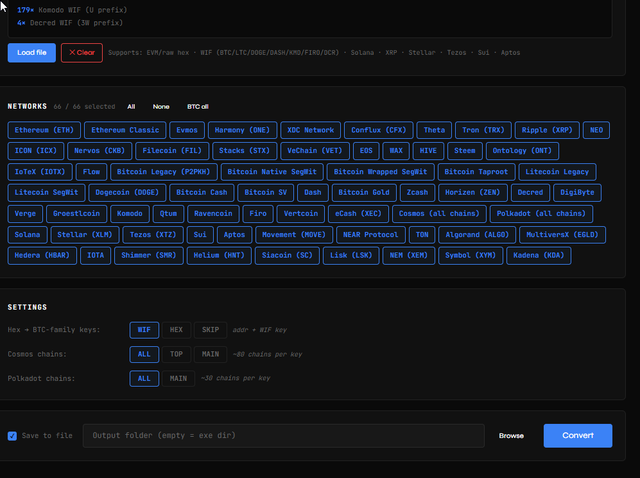
Task: Toggle the NEAR Protocol chip
Action: tap(370, 235)
